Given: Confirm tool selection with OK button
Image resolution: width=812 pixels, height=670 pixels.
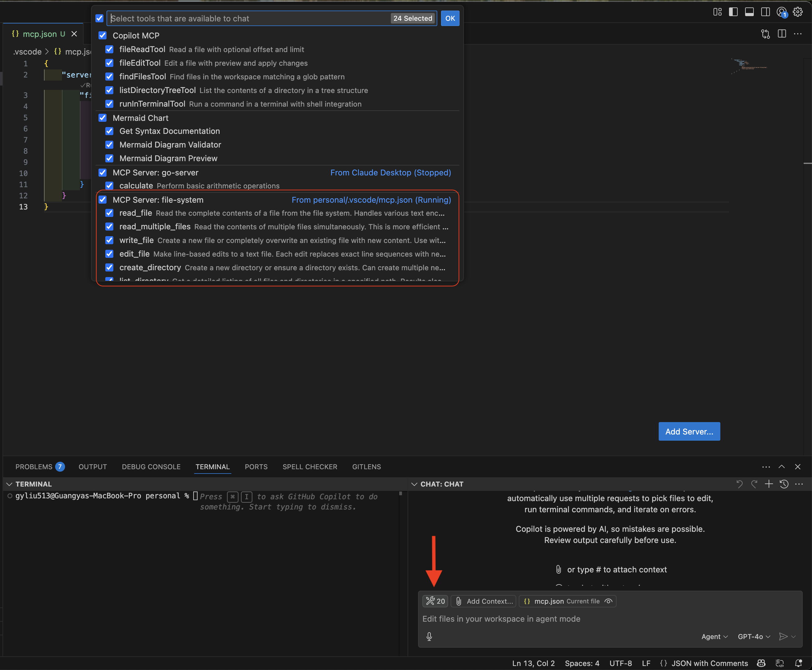Looking at the screenshot, I should 450,18.
